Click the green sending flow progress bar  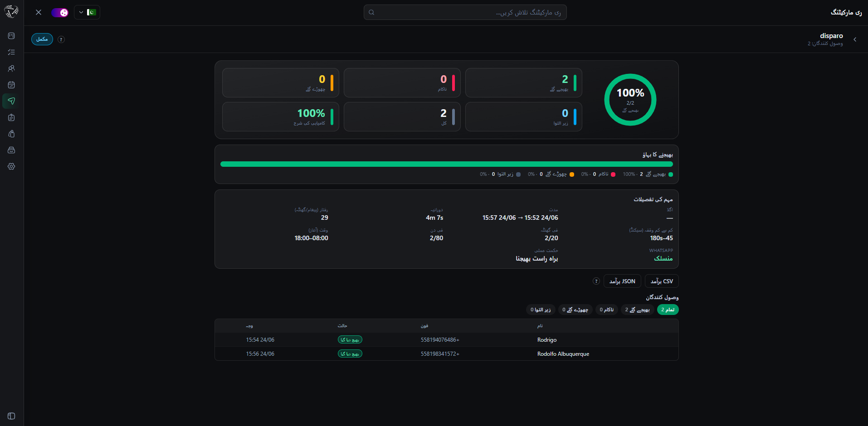pyautogui.click(x=447, y=164)
